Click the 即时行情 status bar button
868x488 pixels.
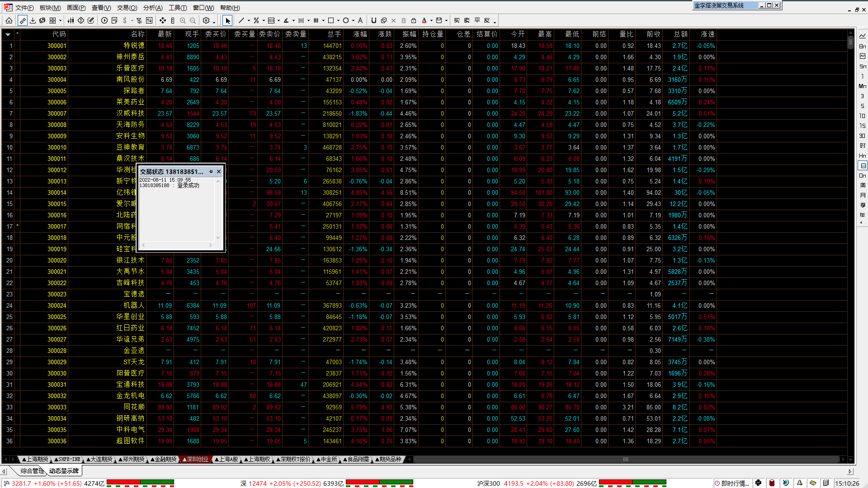pos(732,483)
